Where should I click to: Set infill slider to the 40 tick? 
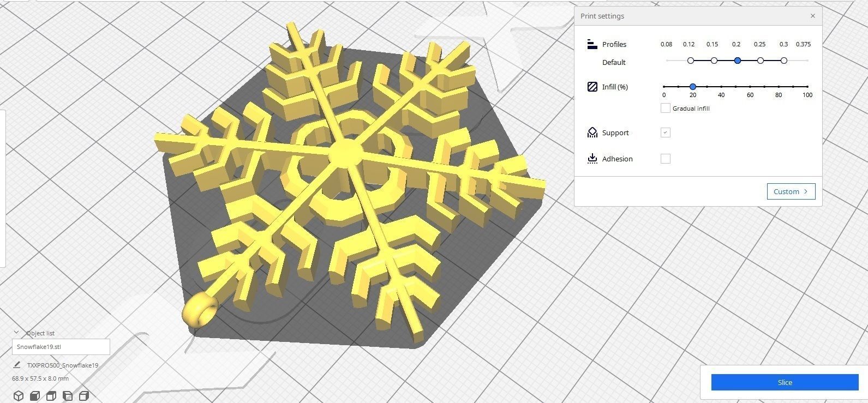pyautogui.click(x=721, y=87)
